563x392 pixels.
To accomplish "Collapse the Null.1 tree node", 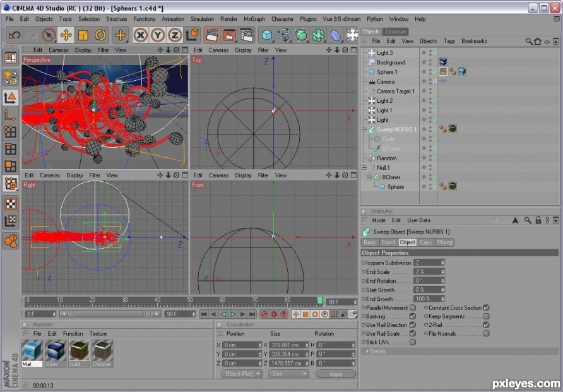I will coord(364,168).
